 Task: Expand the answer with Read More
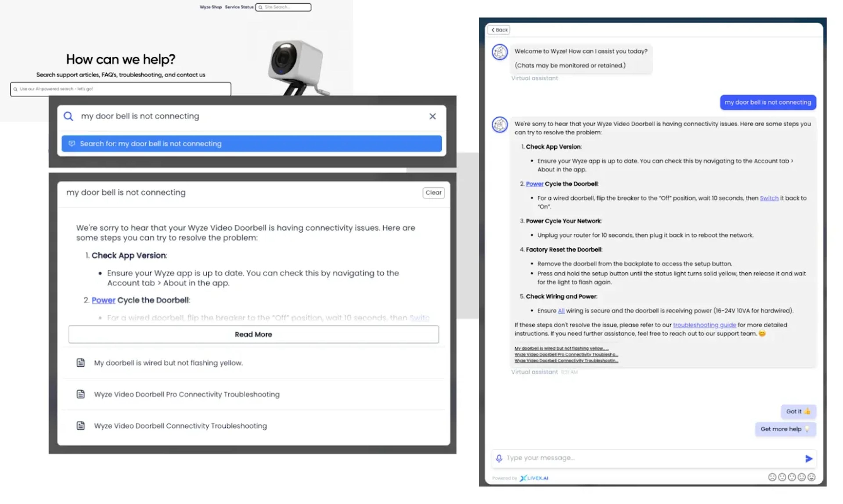(254, 334)
